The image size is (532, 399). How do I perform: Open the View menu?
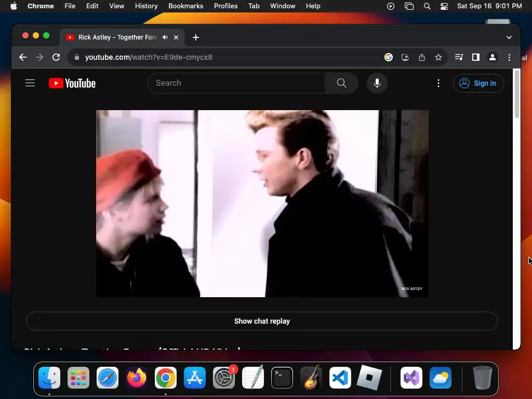tap(117, 6)
